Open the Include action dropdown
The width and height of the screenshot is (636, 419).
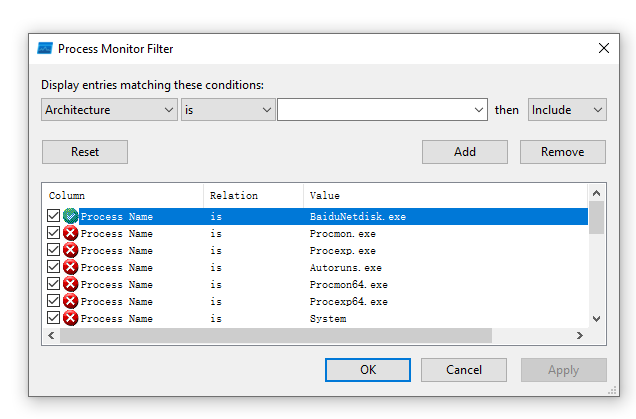(x=567, y=110)
